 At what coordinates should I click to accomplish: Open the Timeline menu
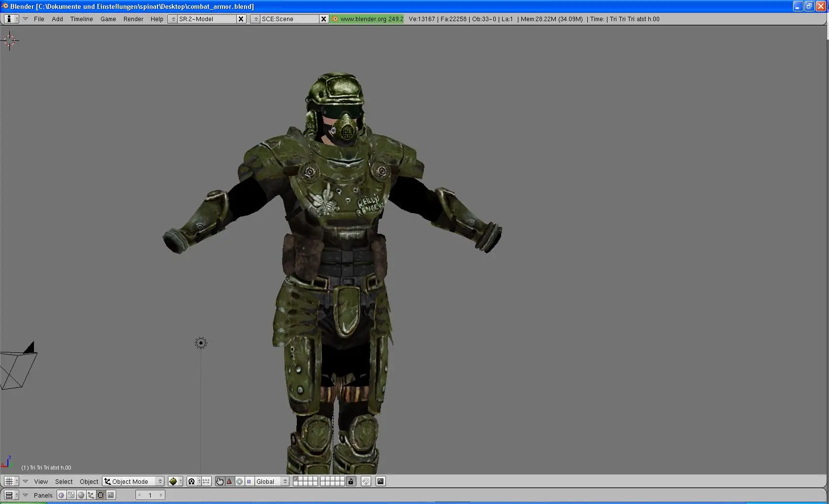81,19
